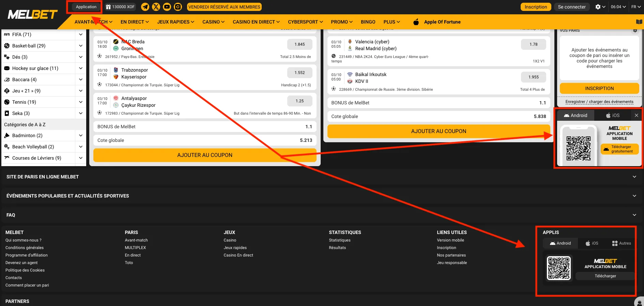Screen dimensions: 644x306
Task: Click Se connecter button
Action: click(571, 7)
